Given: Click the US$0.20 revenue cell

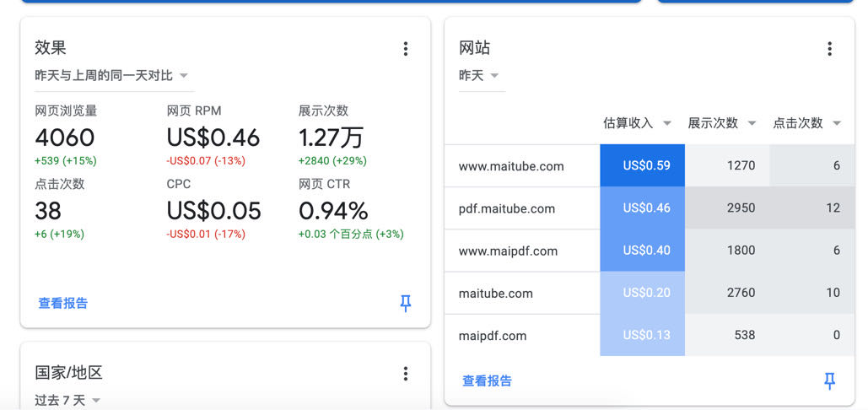Looking at the screenshot, I should (x=642, y=293).
